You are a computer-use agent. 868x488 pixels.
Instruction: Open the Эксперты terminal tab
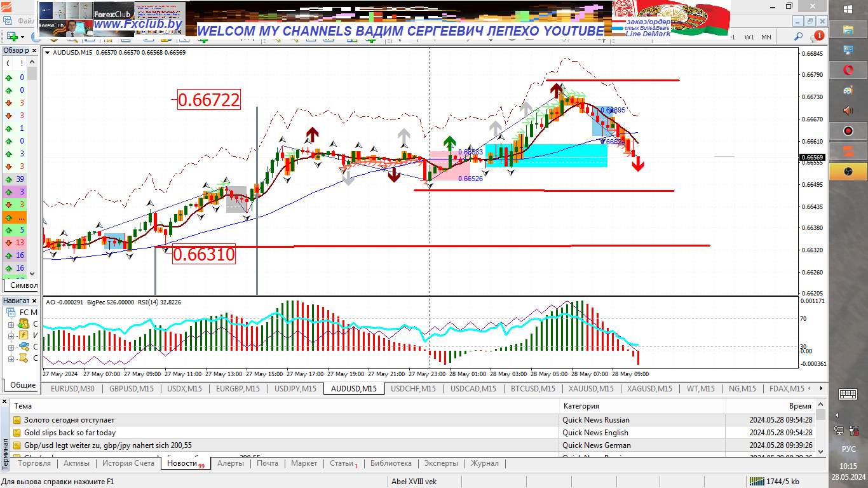point(441,463)
